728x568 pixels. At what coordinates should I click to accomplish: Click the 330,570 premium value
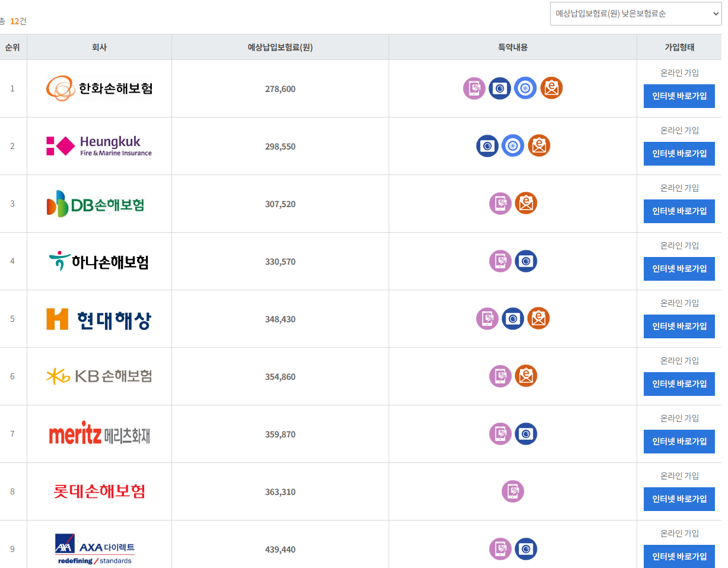click(280, 262)
